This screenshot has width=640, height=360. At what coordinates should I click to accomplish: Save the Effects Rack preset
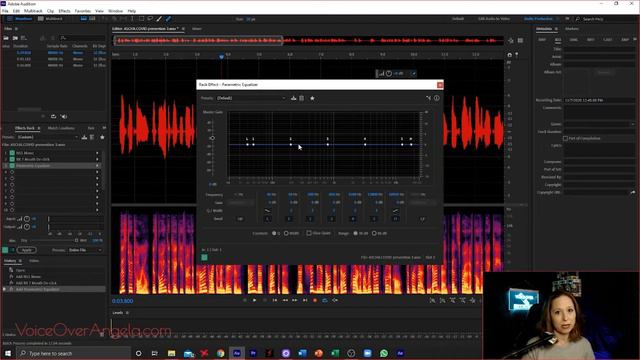[x=84, y=137]
